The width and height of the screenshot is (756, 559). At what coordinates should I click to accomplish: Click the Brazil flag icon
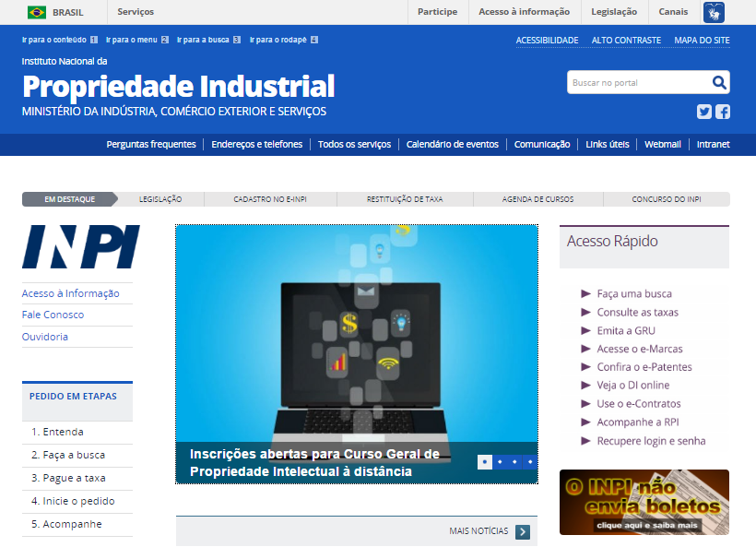(37, 12)
